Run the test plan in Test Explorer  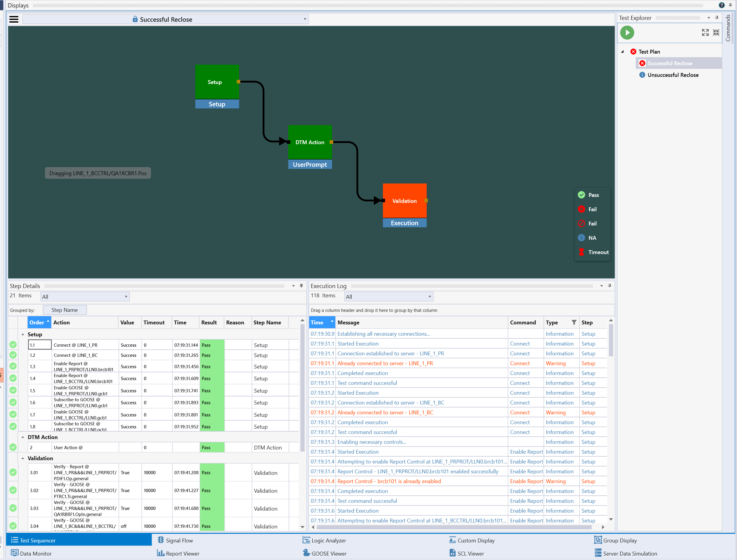tap(628, 33)
